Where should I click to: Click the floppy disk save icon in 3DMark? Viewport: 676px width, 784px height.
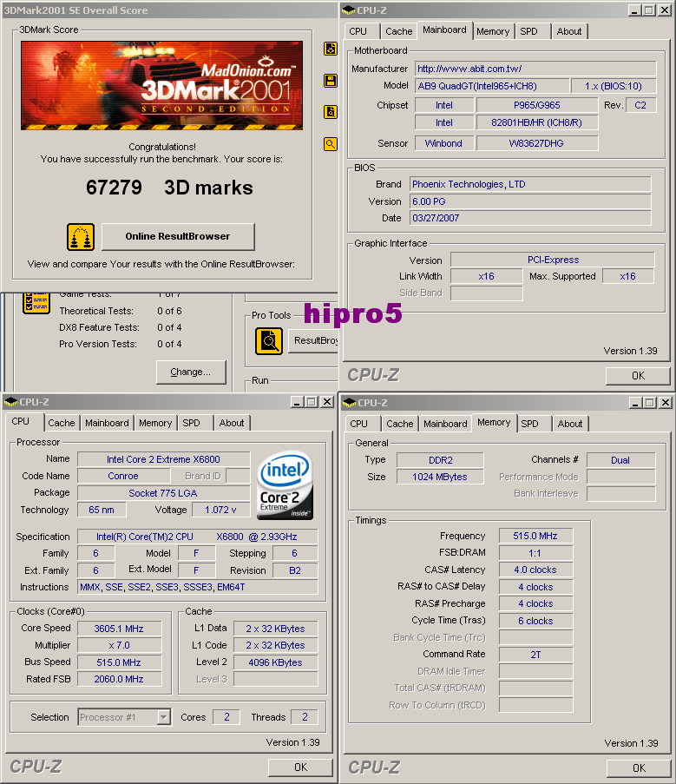pyautogui.click(x=331, y=81)
